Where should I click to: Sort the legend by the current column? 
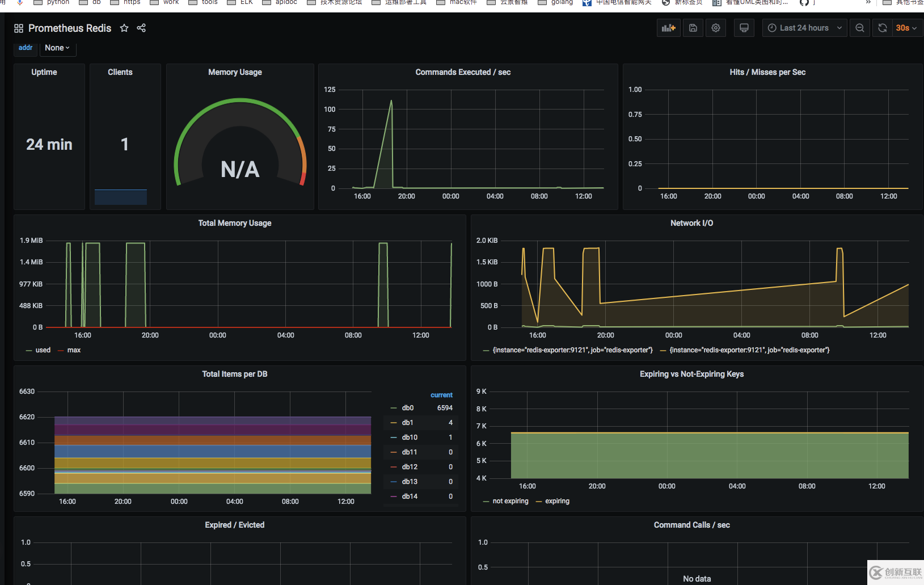pos(441,395)
